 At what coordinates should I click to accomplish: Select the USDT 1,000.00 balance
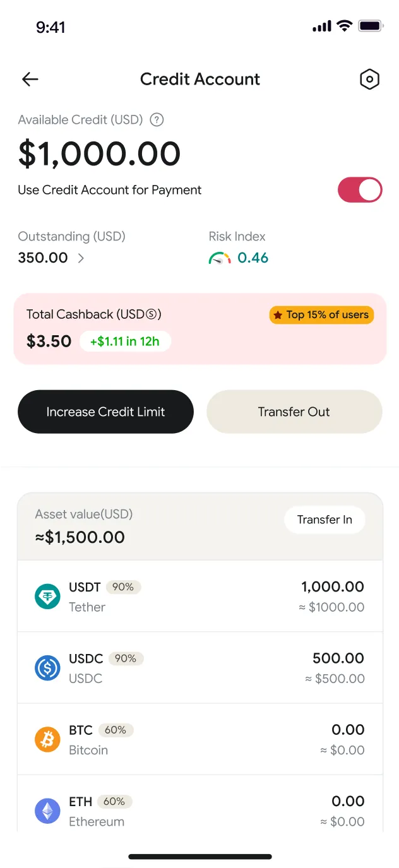pos(333,586)
